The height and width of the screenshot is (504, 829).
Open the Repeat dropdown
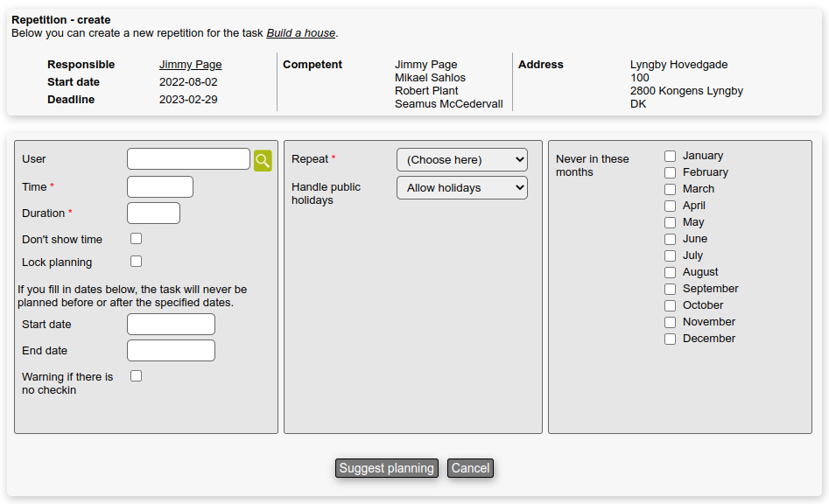click(461, 159)
